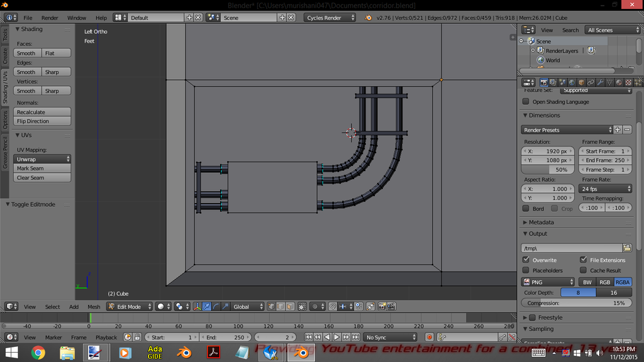Open the World properties globe icon

tap(572, 82)
